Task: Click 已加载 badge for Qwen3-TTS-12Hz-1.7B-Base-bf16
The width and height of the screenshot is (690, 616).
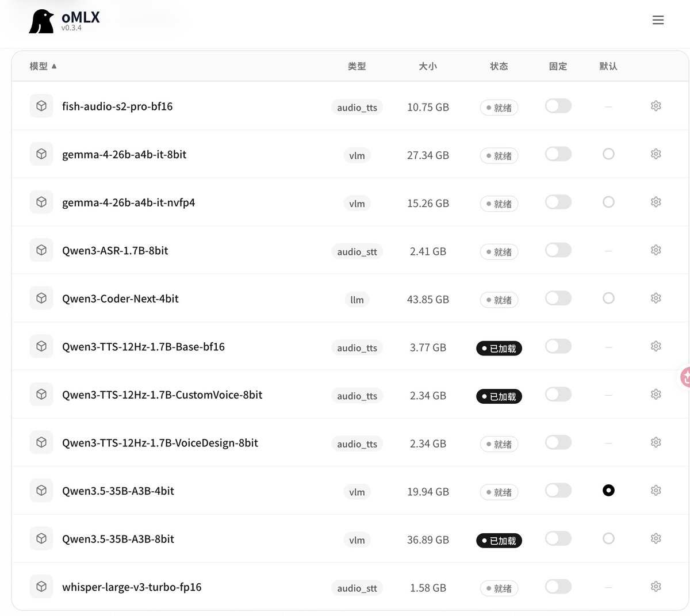Action: 499,348
